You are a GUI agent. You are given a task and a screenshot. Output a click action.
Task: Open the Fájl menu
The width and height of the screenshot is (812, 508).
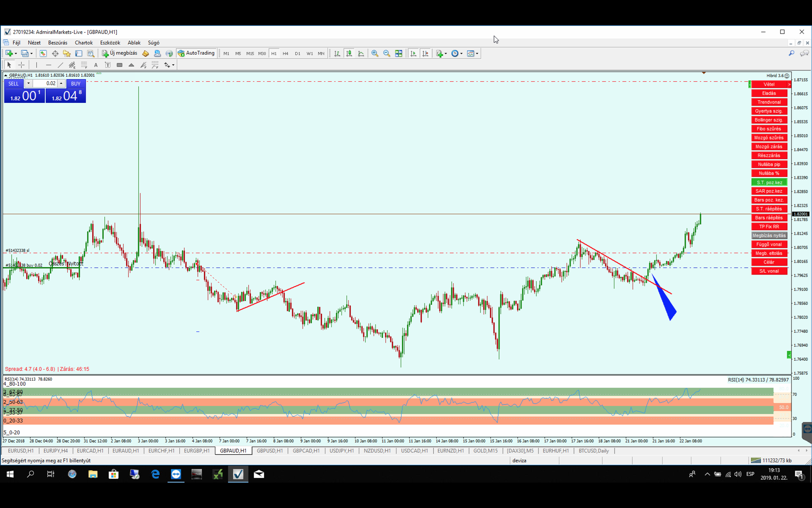16,43
